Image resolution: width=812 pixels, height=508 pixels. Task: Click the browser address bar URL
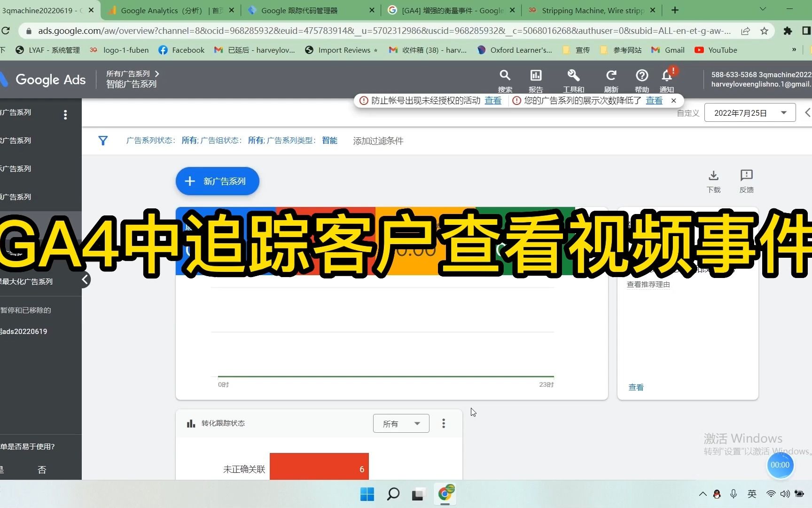[x=383, y=31]
